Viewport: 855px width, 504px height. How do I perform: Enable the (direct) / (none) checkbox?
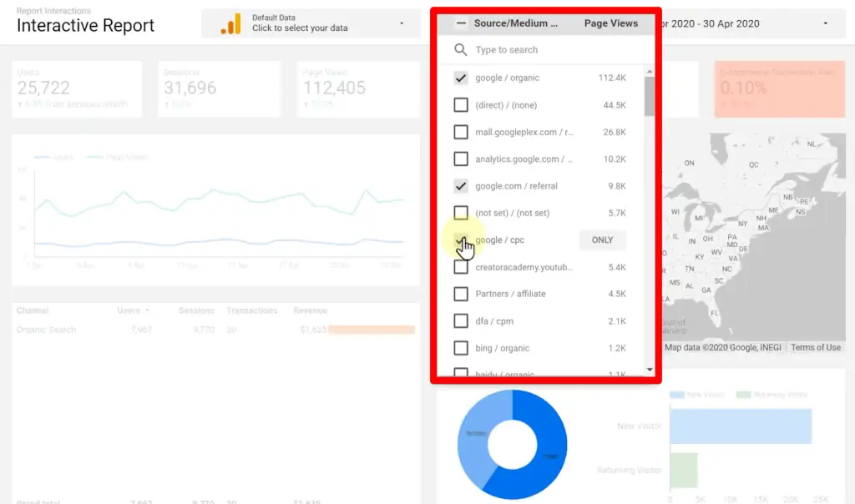click(460, 104)
